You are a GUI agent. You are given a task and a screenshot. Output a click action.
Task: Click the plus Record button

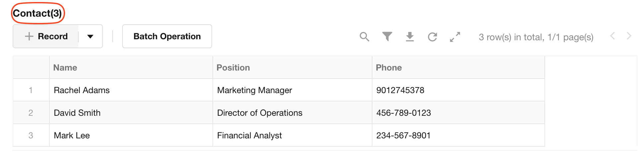(x=46, y=36)
